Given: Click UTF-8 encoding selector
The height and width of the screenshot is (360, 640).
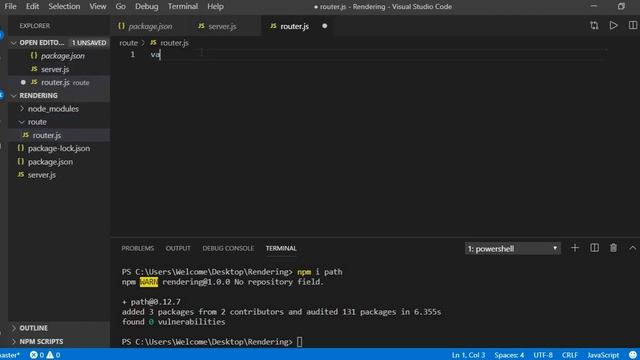Looking at the screenshot, I should [x=543, y=355].
